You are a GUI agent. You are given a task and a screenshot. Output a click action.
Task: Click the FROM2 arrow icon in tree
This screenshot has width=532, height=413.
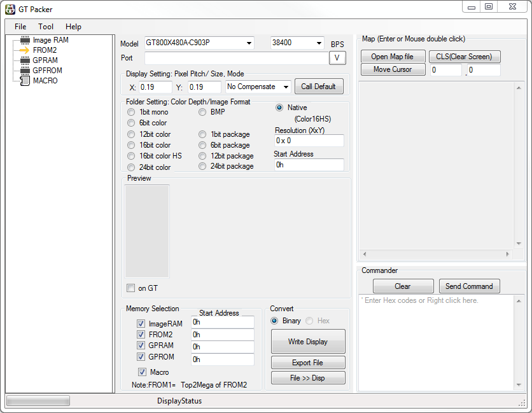(x=25, y=50)
